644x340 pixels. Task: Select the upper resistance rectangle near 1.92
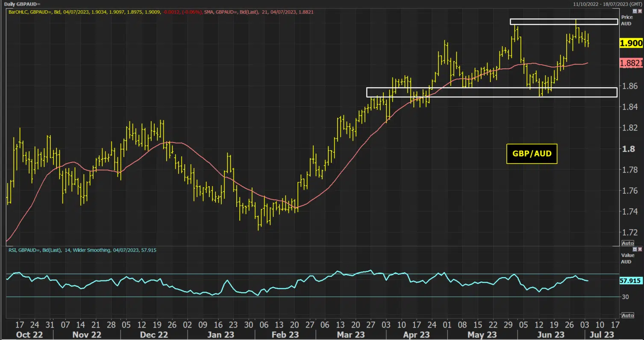tap(564, 21)
